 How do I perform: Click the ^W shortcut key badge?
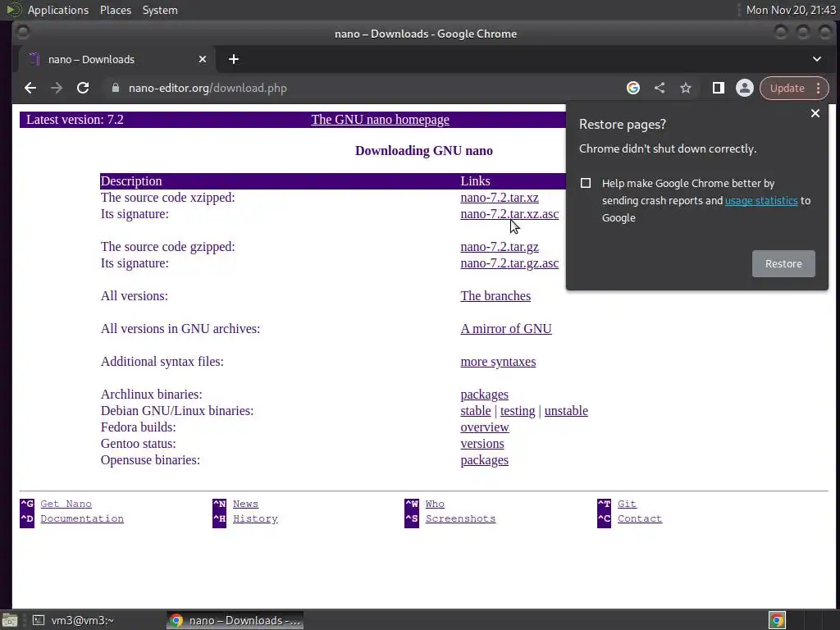[x=412, y=504]
